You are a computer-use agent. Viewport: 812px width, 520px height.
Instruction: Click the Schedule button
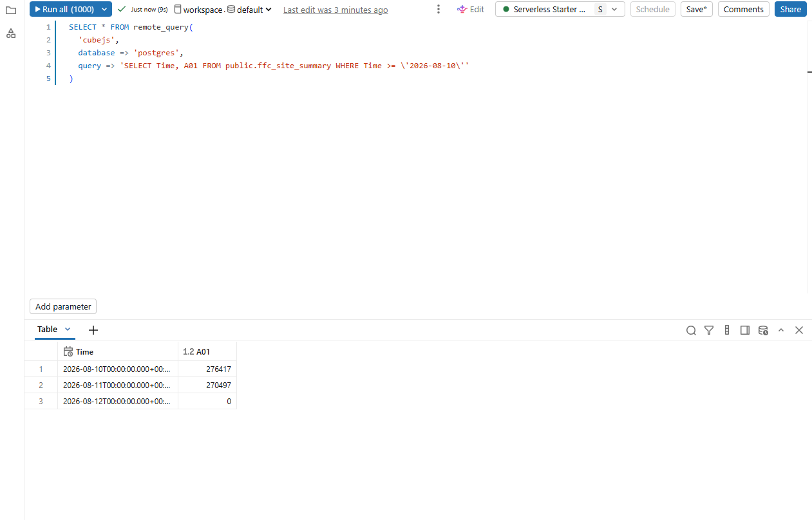point(653,9)
